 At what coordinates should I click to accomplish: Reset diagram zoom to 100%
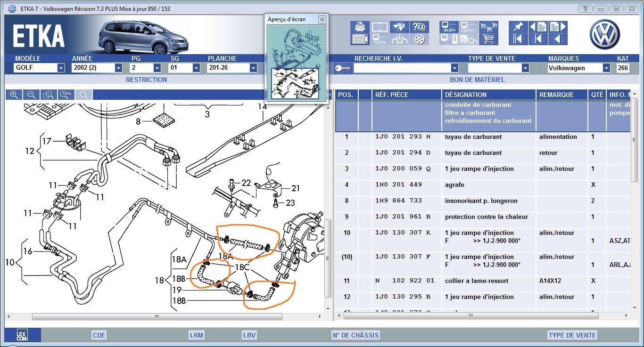(66, 95)
